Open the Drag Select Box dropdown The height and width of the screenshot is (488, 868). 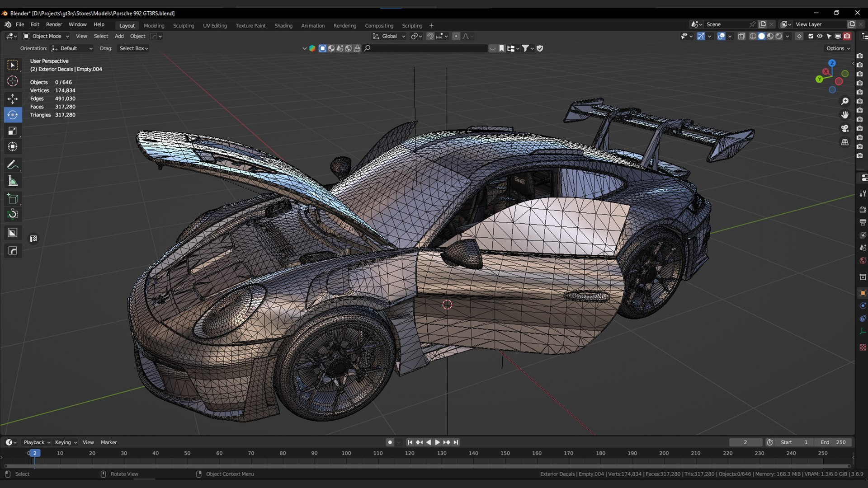click(x=133, y=48)
